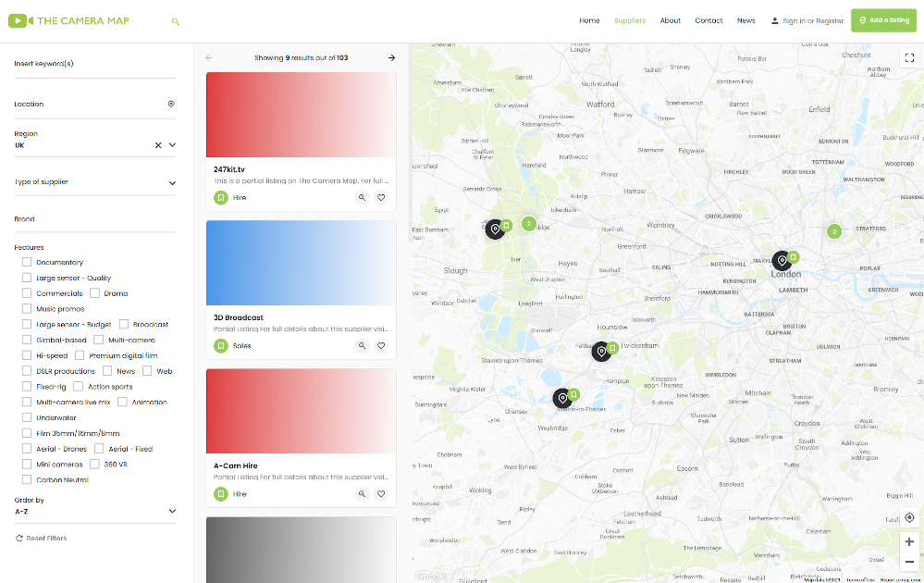
Task: Click the green Hire badge icon on 247kit.tv
Action: point(221,197)
